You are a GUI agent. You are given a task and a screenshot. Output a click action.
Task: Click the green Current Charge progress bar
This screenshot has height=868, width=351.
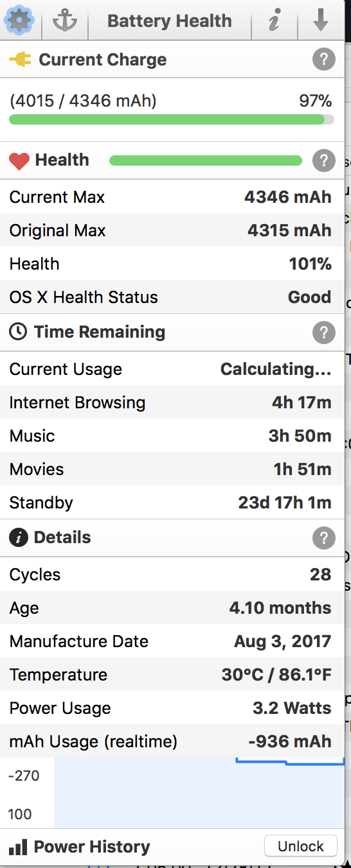172,119
